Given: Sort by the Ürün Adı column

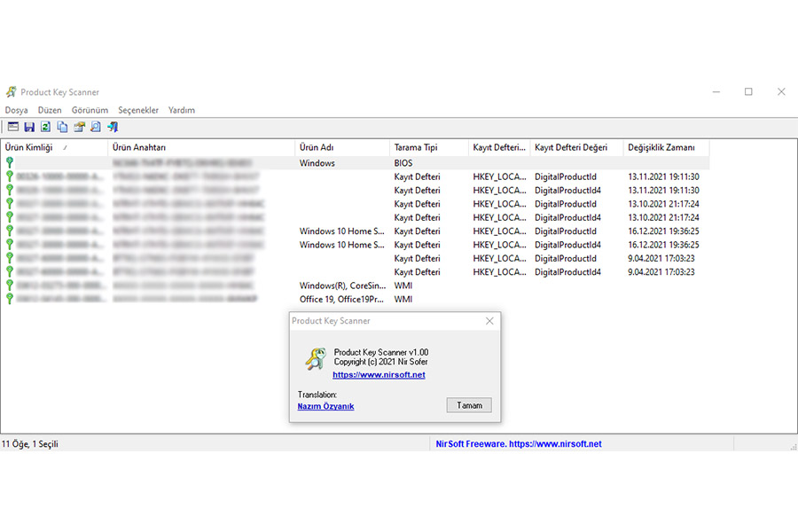Looking at the screenshot, I should point(342,148).
